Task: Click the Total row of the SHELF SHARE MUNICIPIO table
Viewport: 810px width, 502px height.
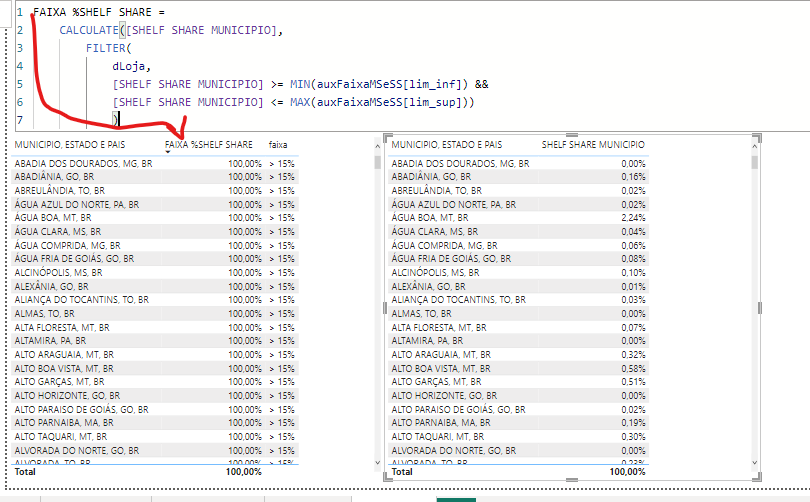Action: point(518,472)
